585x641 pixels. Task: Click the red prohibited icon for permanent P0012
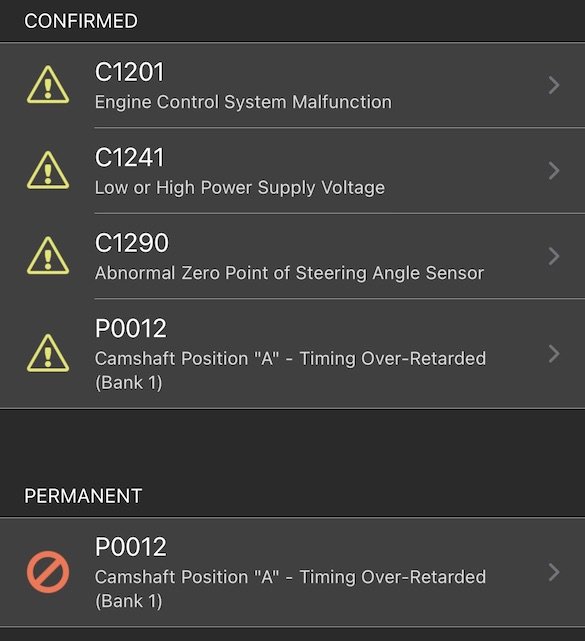point(48,572)
